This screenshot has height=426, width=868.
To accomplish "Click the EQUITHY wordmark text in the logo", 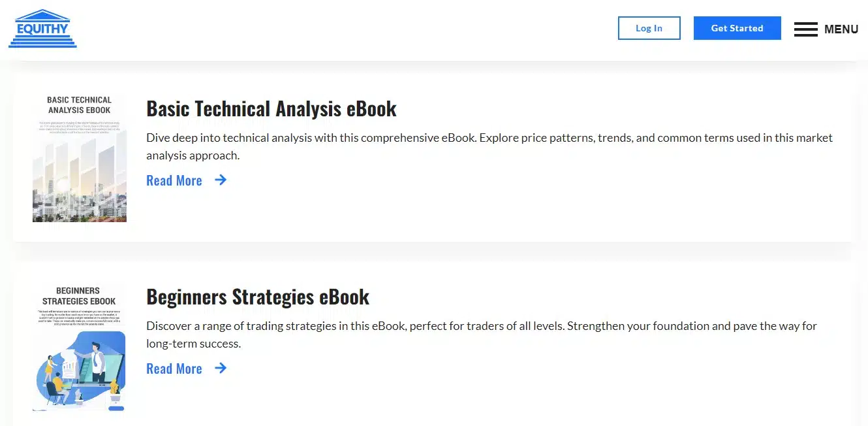I will tap(42, 29).
